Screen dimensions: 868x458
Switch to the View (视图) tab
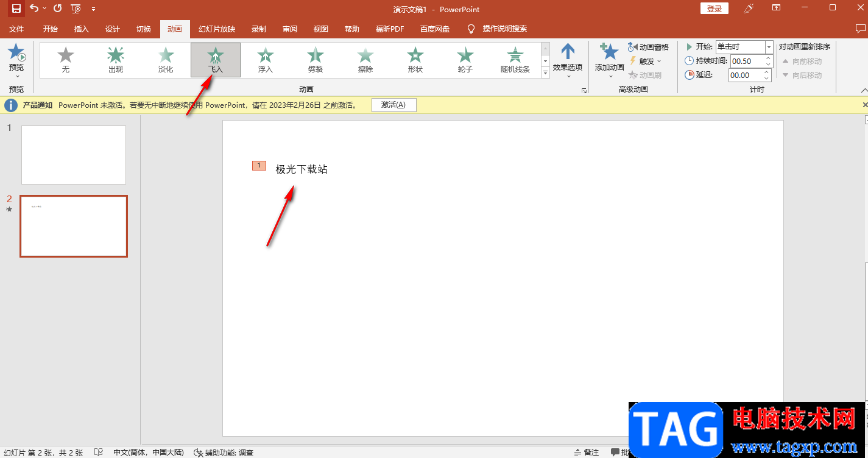[321, 29]
